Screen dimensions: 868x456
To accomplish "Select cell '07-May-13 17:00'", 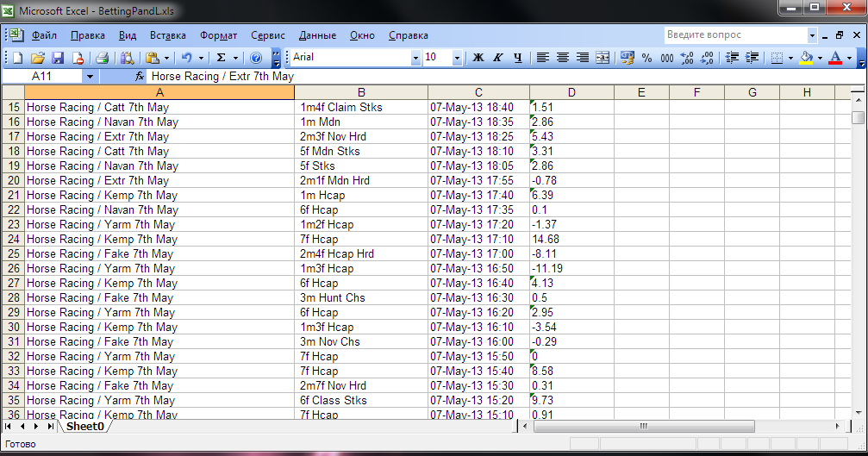I will point(478,254).
